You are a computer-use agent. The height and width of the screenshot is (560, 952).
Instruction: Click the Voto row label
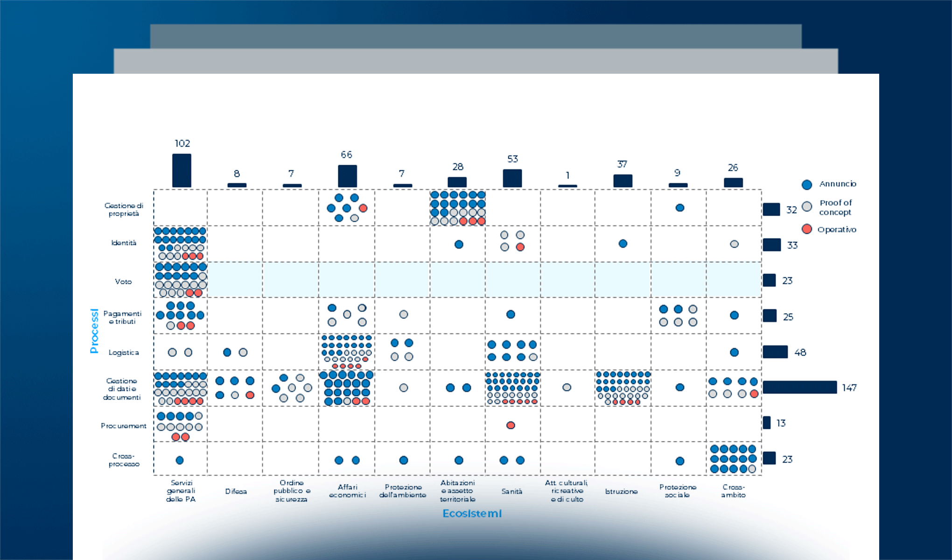click(x=123, y=281)
